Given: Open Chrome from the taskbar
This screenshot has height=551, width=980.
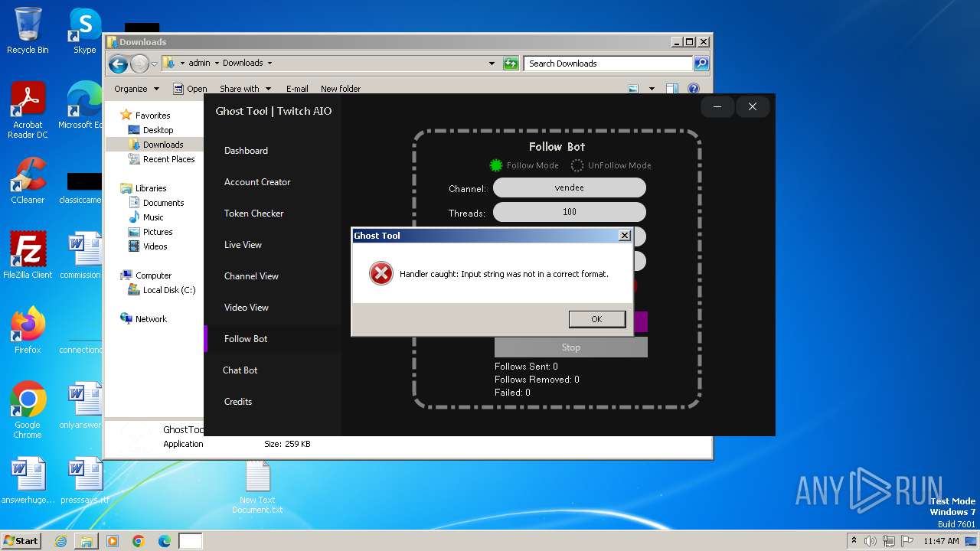Looking at the screenshot, I should [139, 541].
